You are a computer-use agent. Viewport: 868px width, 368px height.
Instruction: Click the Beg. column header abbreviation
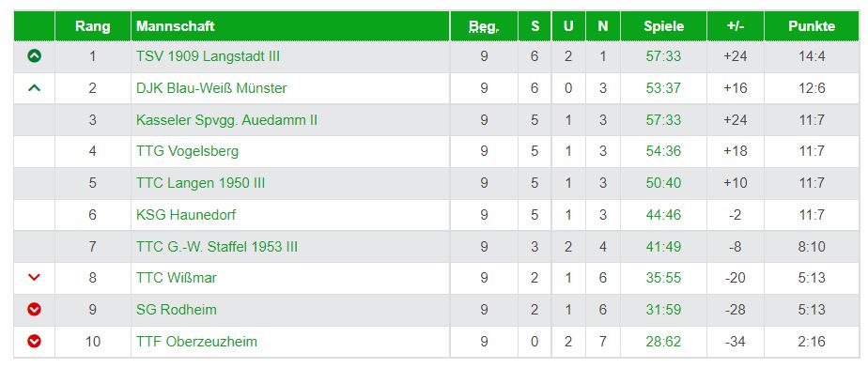pyautogui.click(x=484, y=26)
